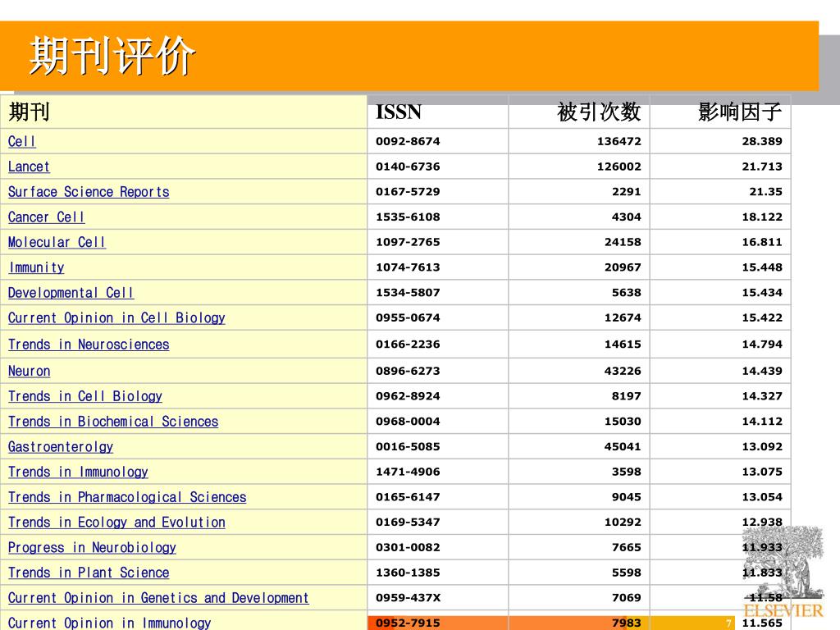Open Trends in Immunology link
This screenshot has height=630, width=840.
pyautogui.click(x=78, y=472)
